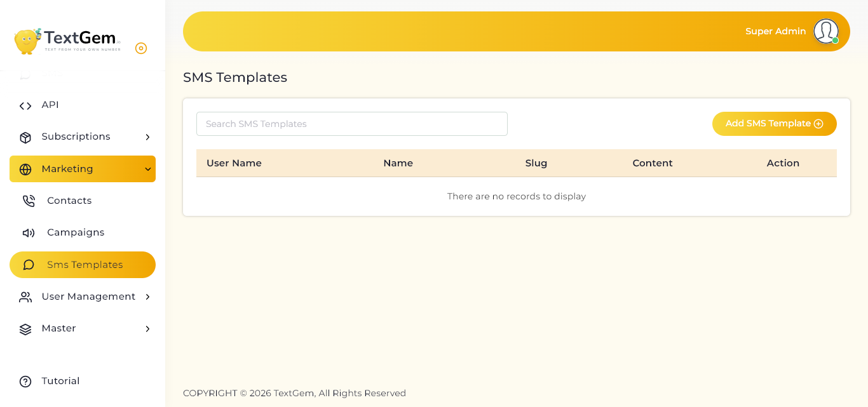This screenshot has height=407, width=868.
Task: Click the Campaigns megaphone icon
Action: tap(29, 233)
